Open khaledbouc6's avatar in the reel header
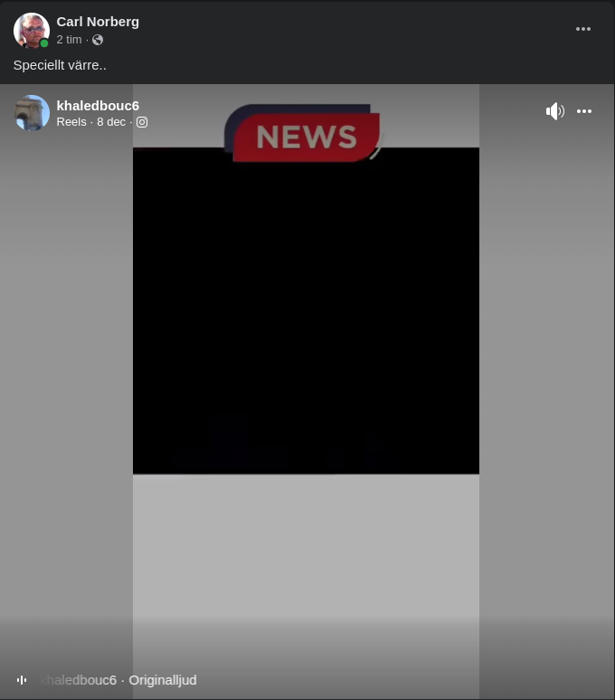Screen dimensions: 615x700 [x=32, y=113]
